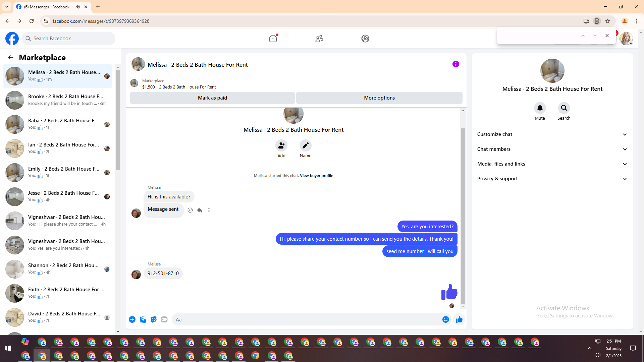Expand the Customize chat section

coord(552,134)
